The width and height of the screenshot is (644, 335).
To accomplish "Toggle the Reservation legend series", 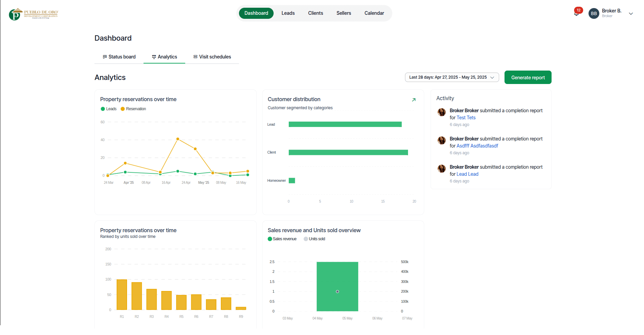I will point(133,109).
